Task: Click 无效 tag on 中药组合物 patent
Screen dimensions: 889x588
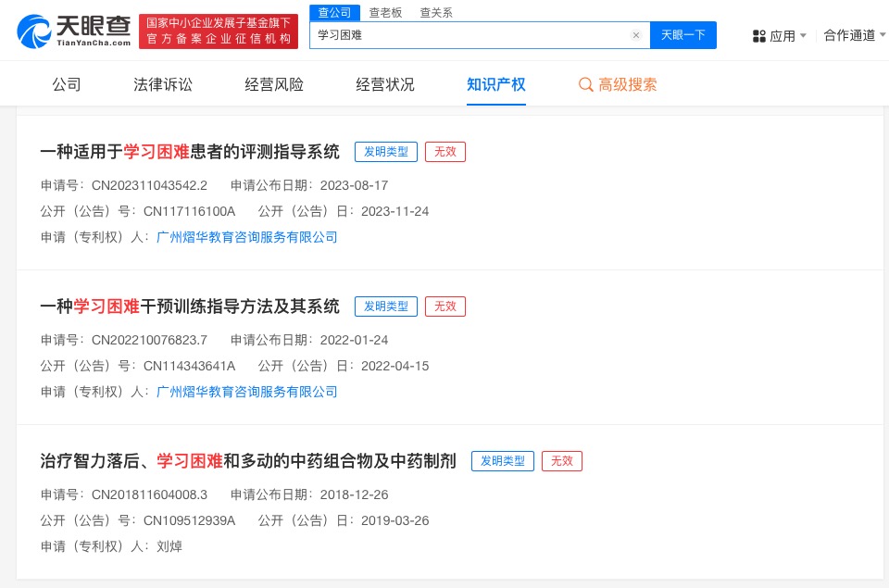Action: (x=562, y=461)
